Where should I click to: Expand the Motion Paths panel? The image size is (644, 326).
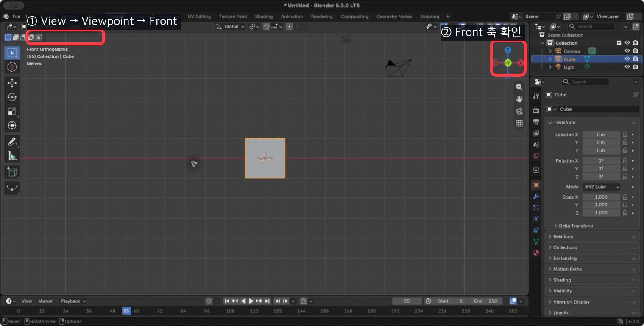(592, 269)
